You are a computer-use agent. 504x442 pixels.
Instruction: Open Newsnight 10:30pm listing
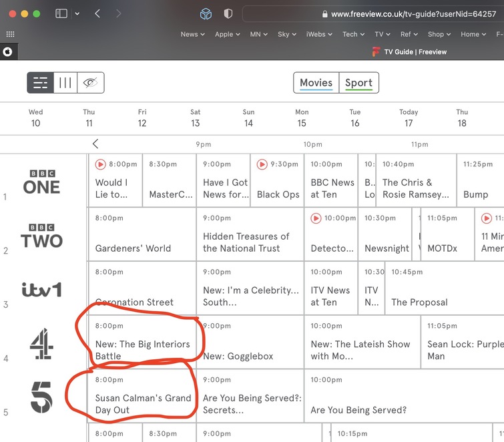point(385,234)
